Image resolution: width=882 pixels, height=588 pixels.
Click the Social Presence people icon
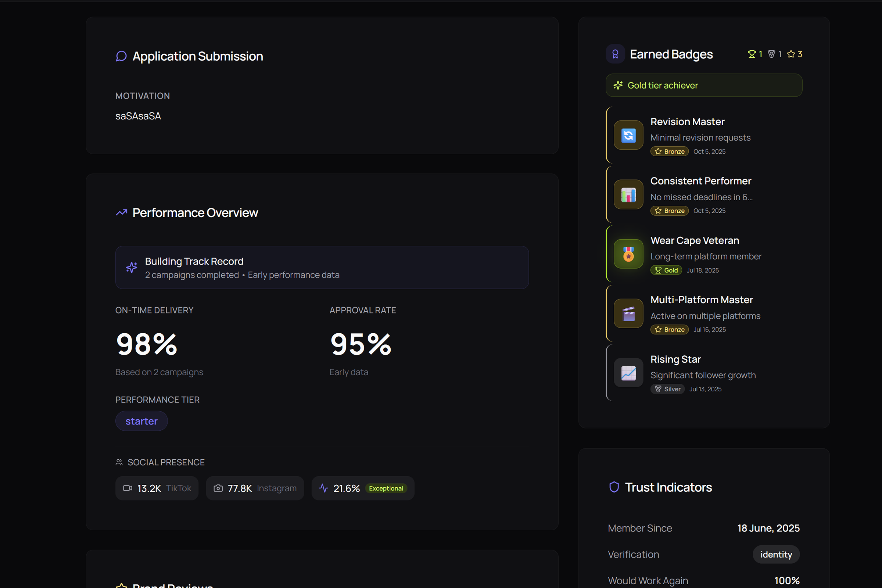pyautogui.click(x=119, y=462)
